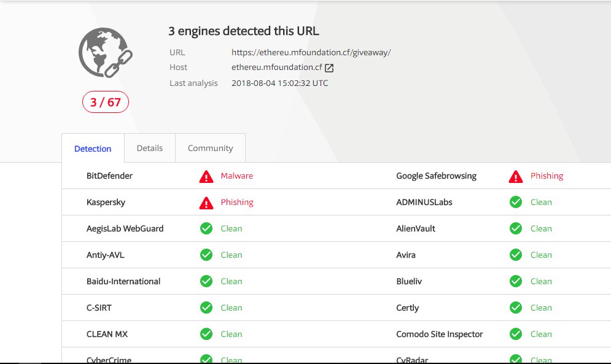
Task: Click the Clean result for Certly
Action: point(541,308)
